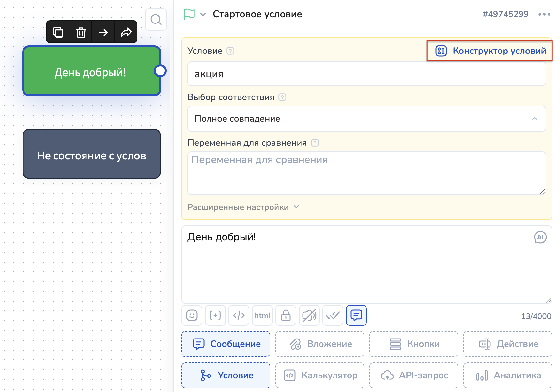
Task: Open Конструктор условий
Action: 490,51
